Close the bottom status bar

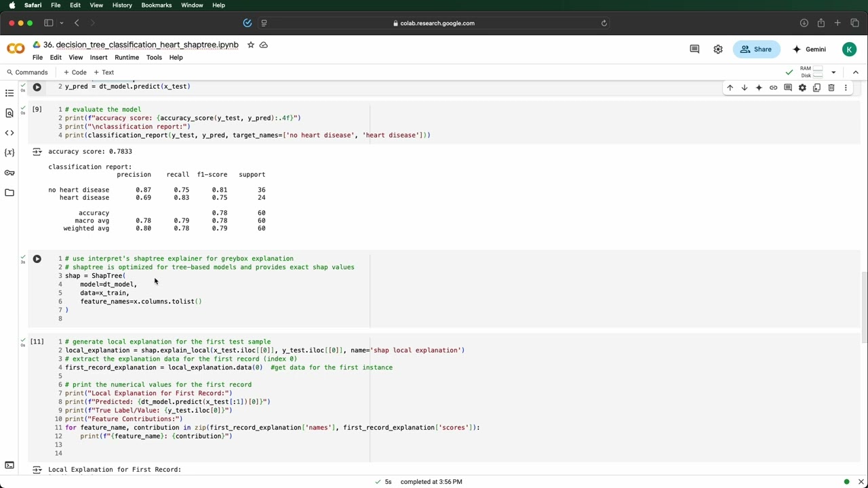[861, 481]
